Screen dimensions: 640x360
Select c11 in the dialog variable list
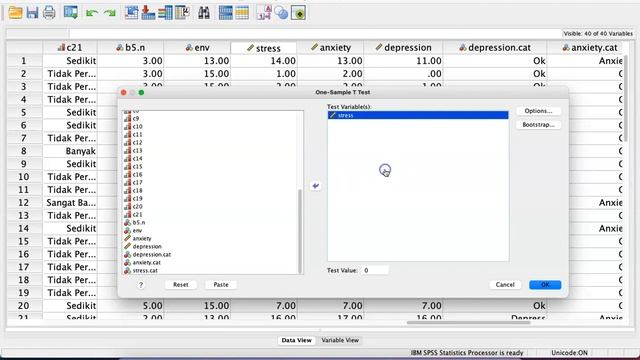coord(137,135)
